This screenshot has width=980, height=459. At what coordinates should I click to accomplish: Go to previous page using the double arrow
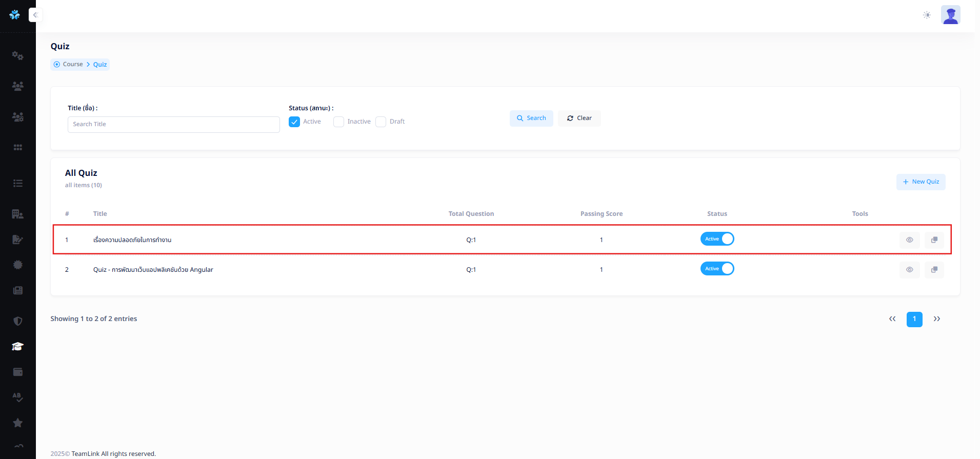(x=892, y=319)
